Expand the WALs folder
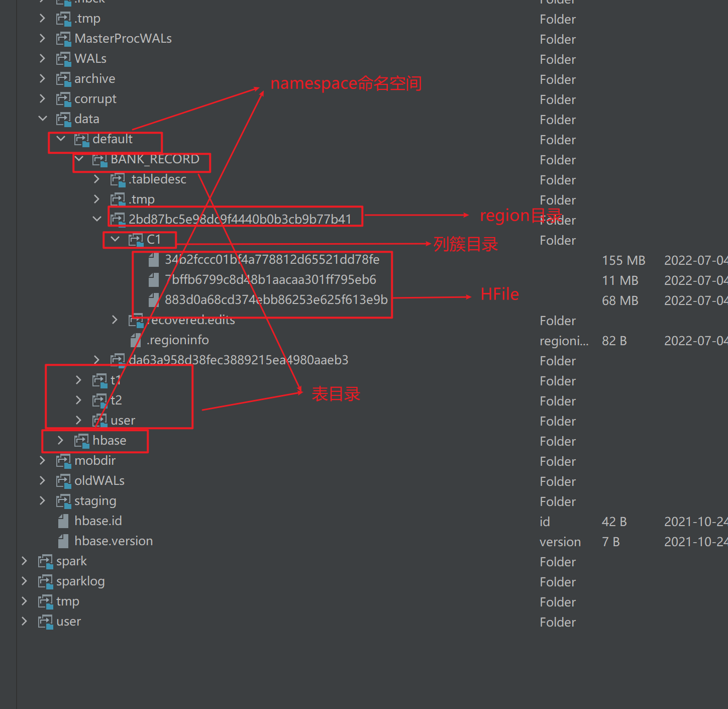This screenshot has height=709, width=728. 42,58
